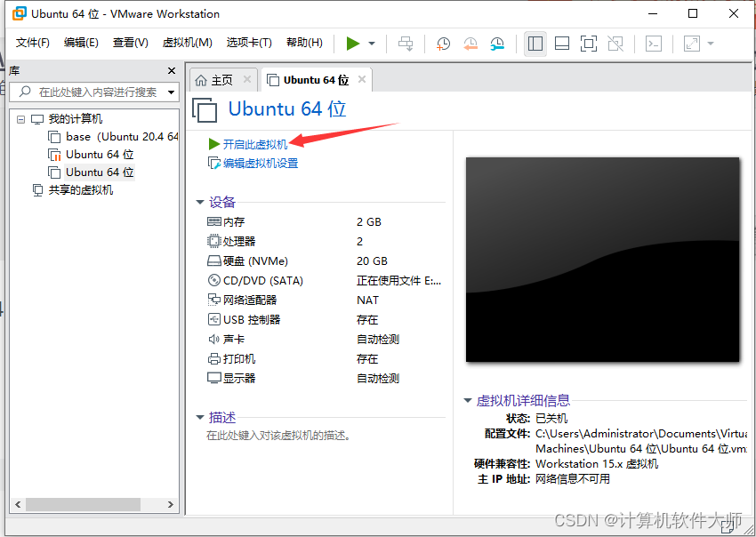Click the 已关机 status value
This screenshot has width=756, height=537.
pyautogui.click(x=551, y=419)
